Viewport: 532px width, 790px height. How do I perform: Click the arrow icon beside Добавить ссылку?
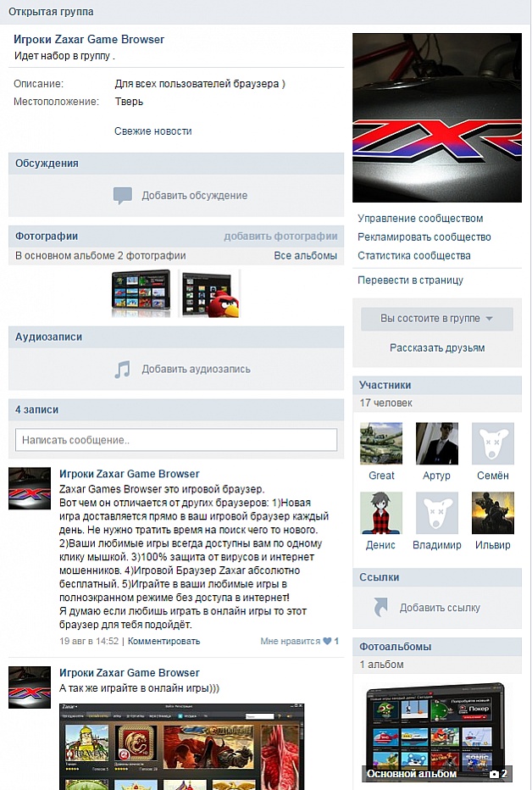click(381, 607)
